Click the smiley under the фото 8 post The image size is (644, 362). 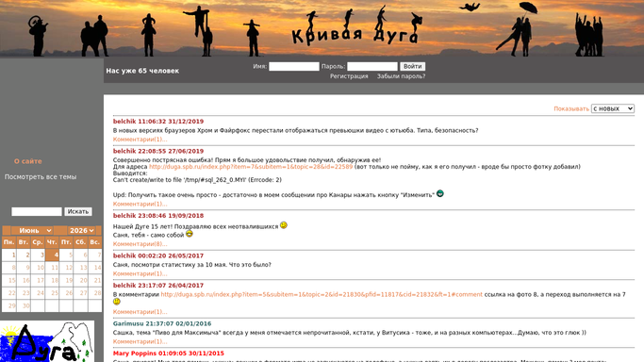click(117, 302)
